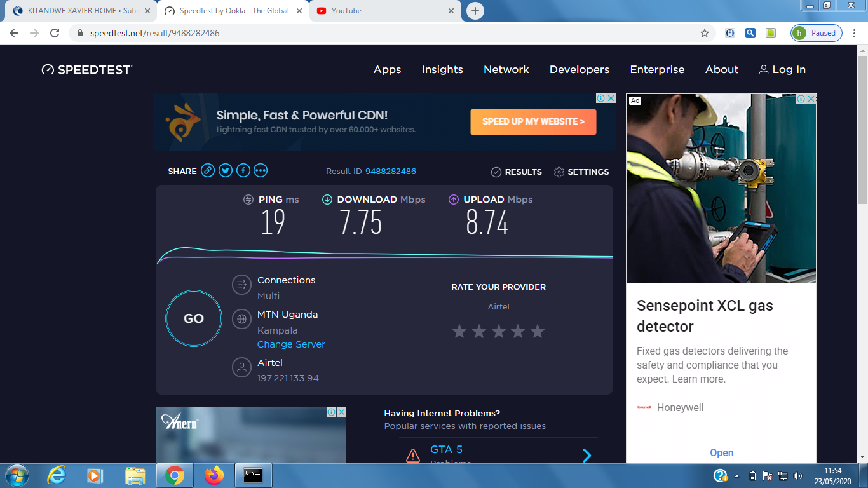
Task: Click the Change Server link
Action: click(x=291, y=344)
